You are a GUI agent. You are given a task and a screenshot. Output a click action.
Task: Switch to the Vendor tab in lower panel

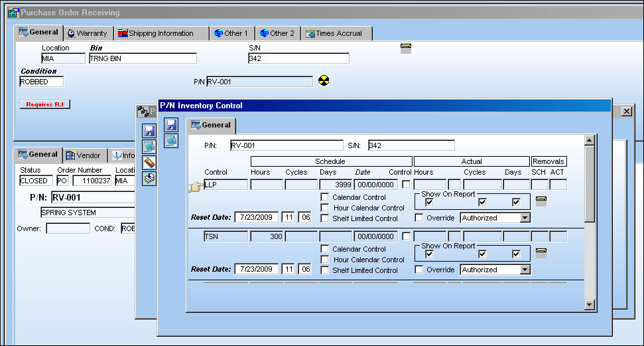point(84,155)
